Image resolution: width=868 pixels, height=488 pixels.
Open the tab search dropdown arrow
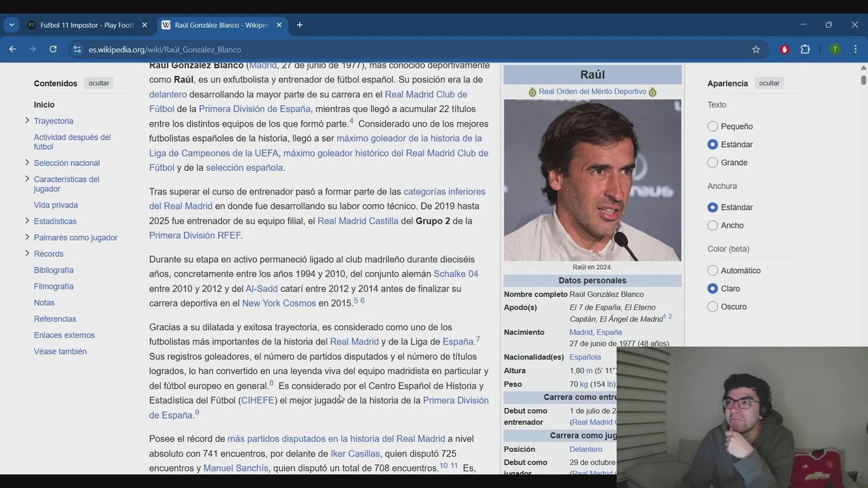pyautogui.click(x=12, y=25)
